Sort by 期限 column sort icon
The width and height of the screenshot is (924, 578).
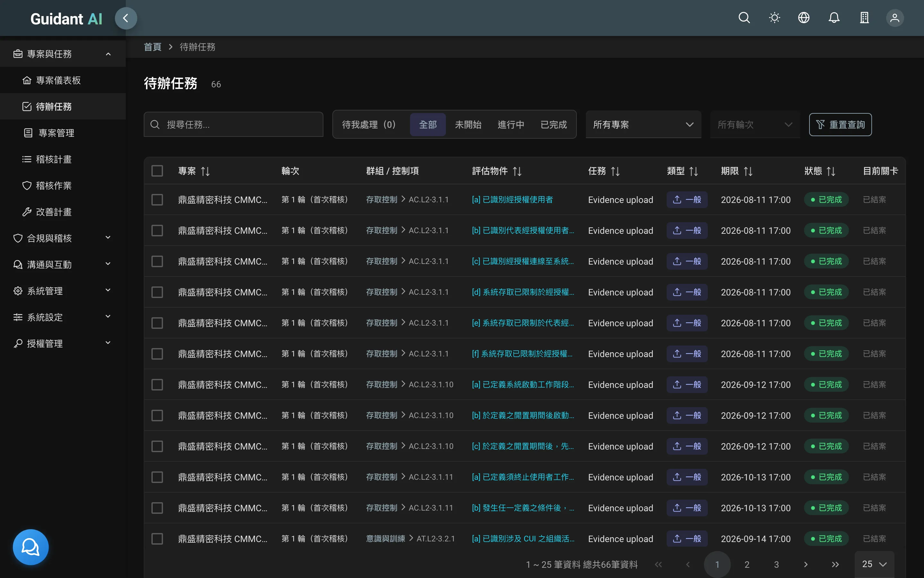click(x=749, y=171)
